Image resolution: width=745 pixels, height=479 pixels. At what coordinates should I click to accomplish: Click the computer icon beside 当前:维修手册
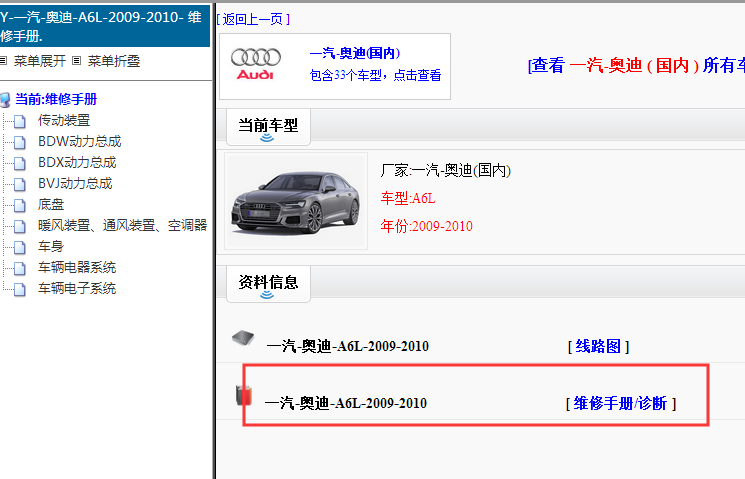pyautogui.click(x=5, y=100)
